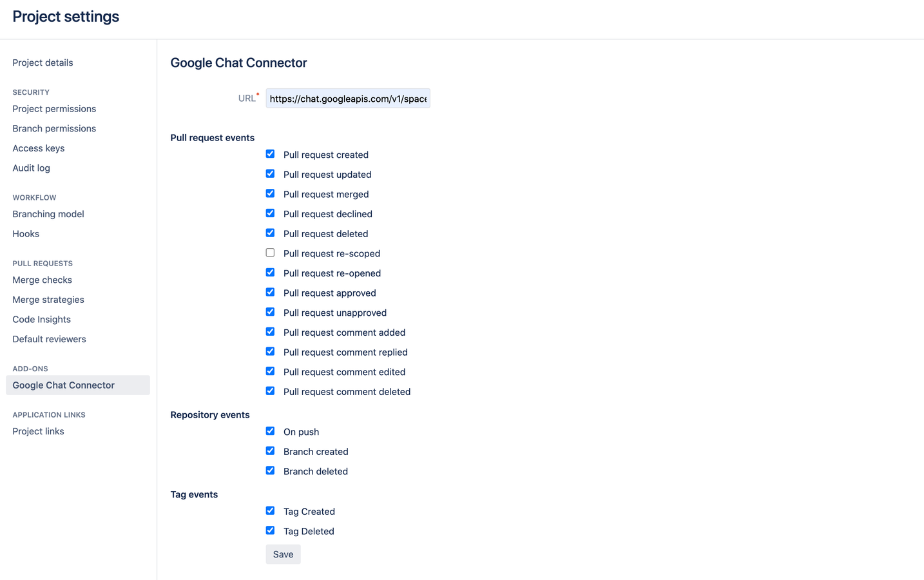This screenshot has width=924, height=580.
Task: Toggle Pull request unapproved checkbox
Action: [270, 312]
